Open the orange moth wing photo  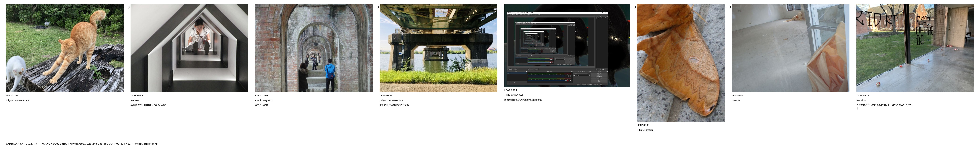click(x=681, y=63)
